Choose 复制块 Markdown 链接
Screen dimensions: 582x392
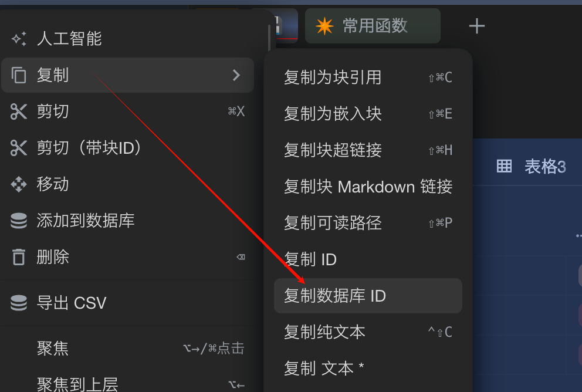pyautogui.click(x=368, y=187)
